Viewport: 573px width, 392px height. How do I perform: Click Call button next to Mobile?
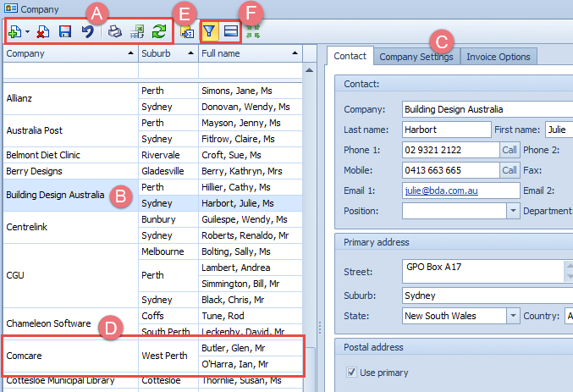click(510, 170)
